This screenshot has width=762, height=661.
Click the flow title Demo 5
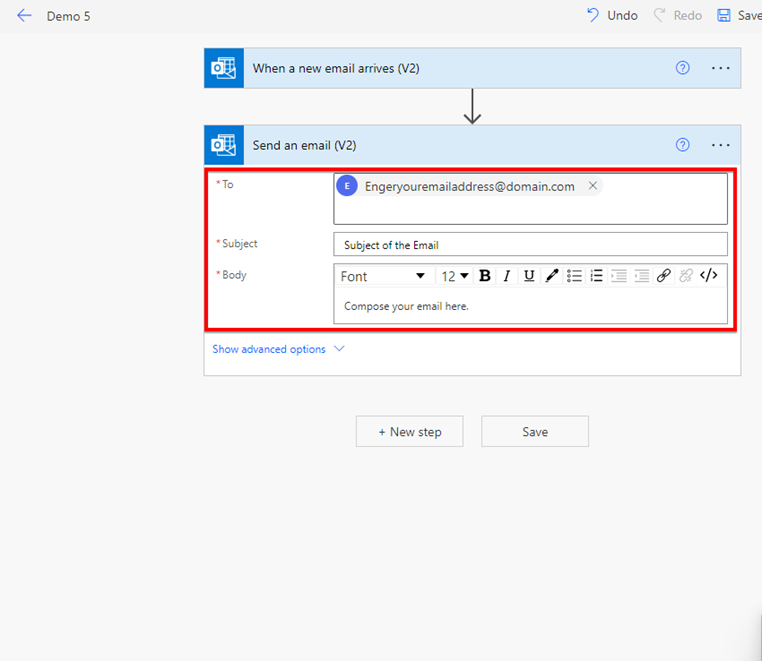pyautogui.click(x=69, y=17)
